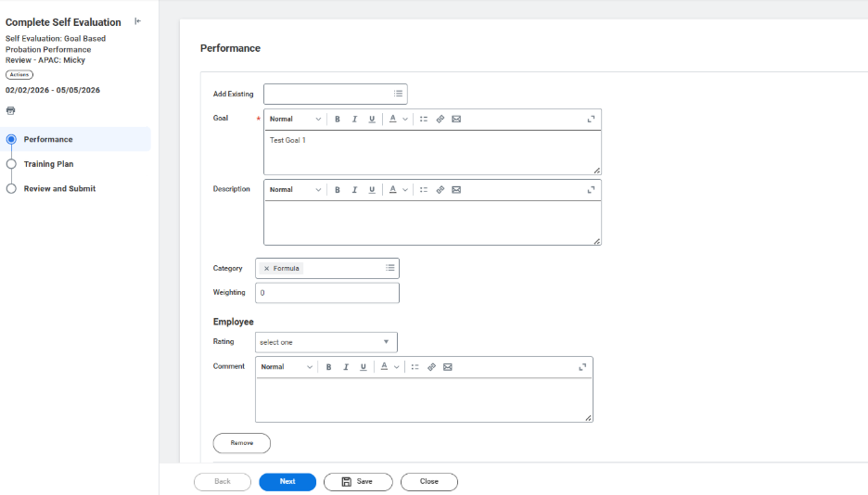The width and height of the screenshot is (868, 495).
Task: Go to the Training Plan step
Action: coord(48,164)
